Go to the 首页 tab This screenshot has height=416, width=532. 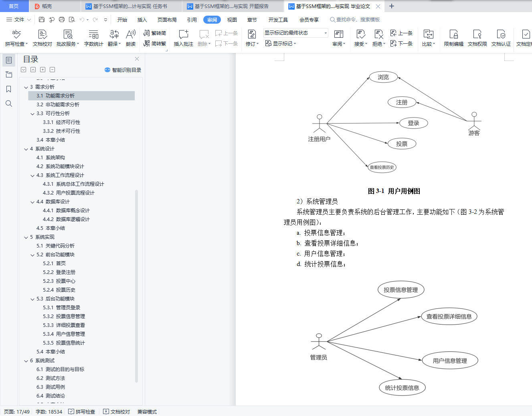[x=14, y=6]
